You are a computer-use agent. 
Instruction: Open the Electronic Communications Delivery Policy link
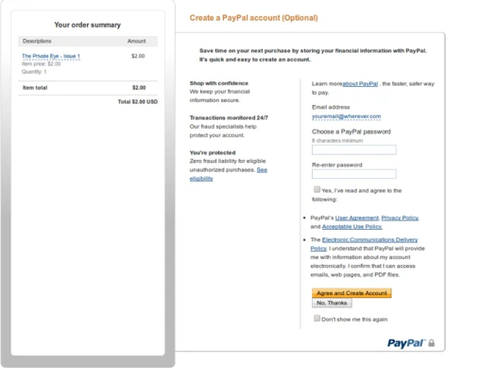pyautogui.click(x=370, y=240)
